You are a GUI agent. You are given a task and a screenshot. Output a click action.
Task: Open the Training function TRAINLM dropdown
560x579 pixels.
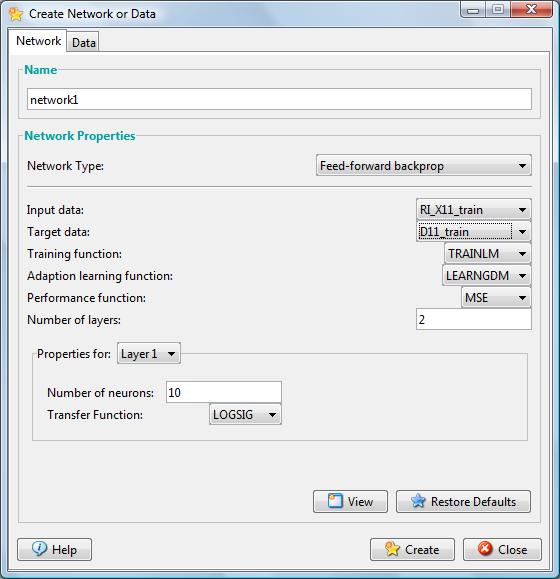coord(487,253)
